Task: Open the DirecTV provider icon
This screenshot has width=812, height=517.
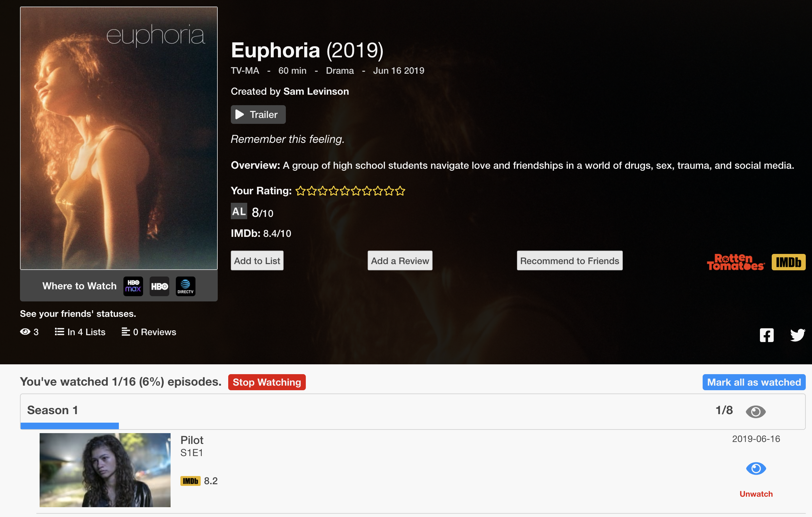Action: click(185, 286)
